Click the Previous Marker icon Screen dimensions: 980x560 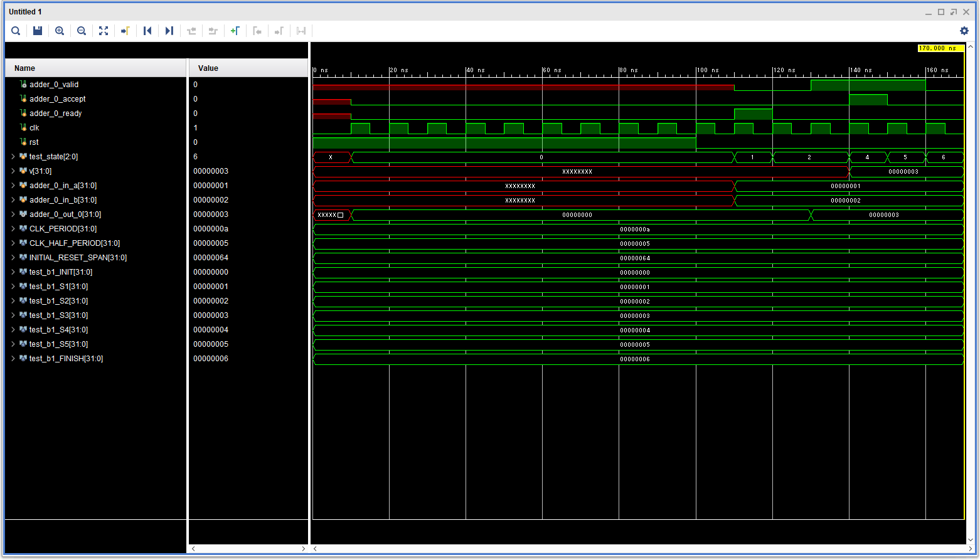click(257, 31)
